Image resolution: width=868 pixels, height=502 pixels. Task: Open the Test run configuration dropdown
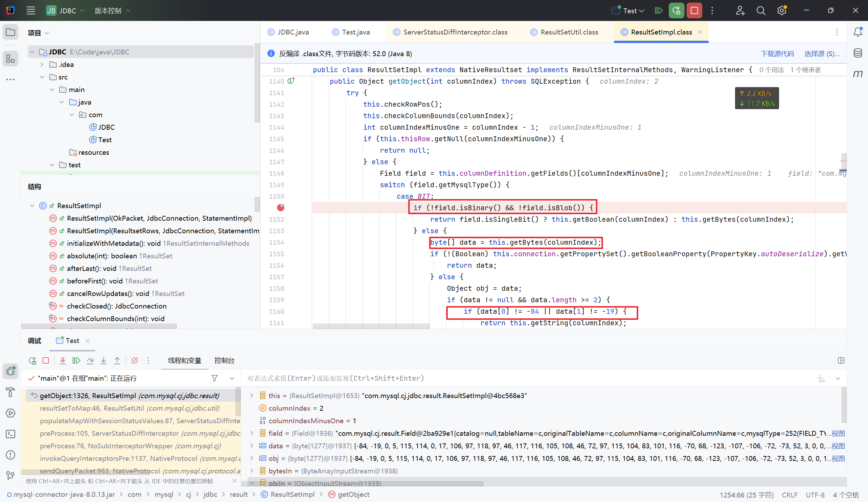point(628,10)
